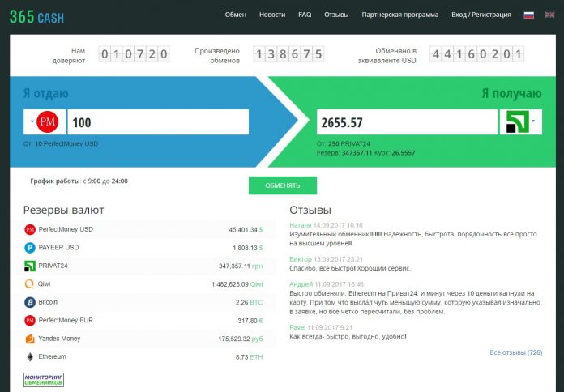Switch language with the UK flag icon
The width and height of the screenshot is (564, 392).
(x=549, y=15)
